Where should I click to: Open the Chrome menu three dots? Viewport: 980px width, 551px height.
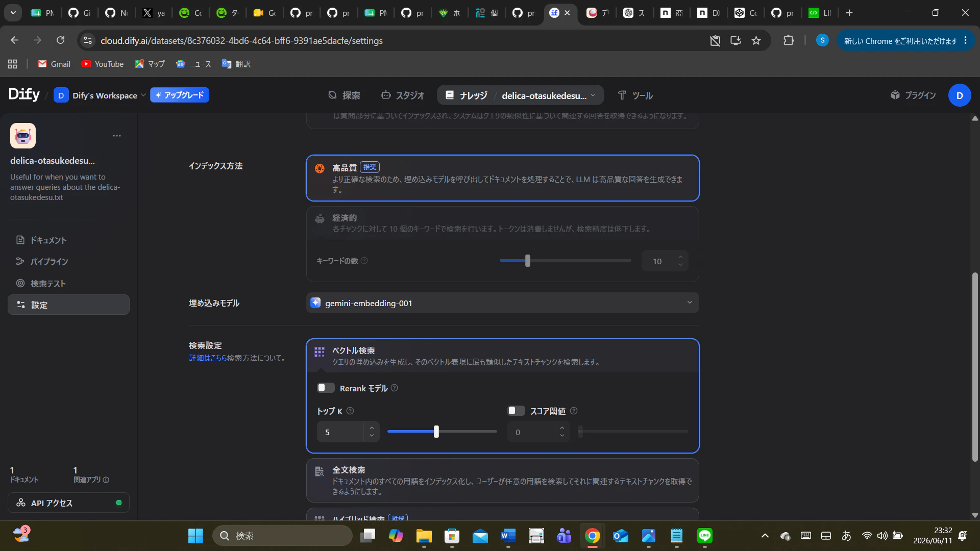[x=965, y=41]
